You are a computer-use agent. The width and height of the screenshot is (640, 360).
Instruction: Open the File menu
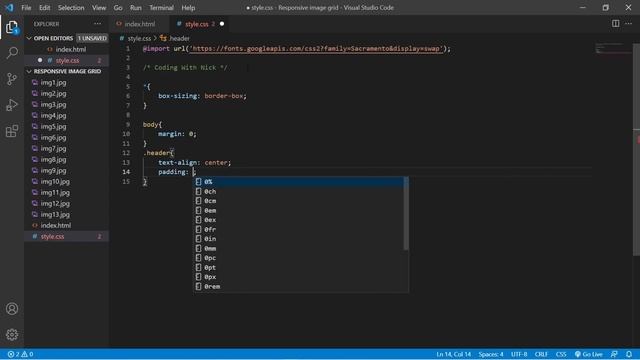coord(26,8)
